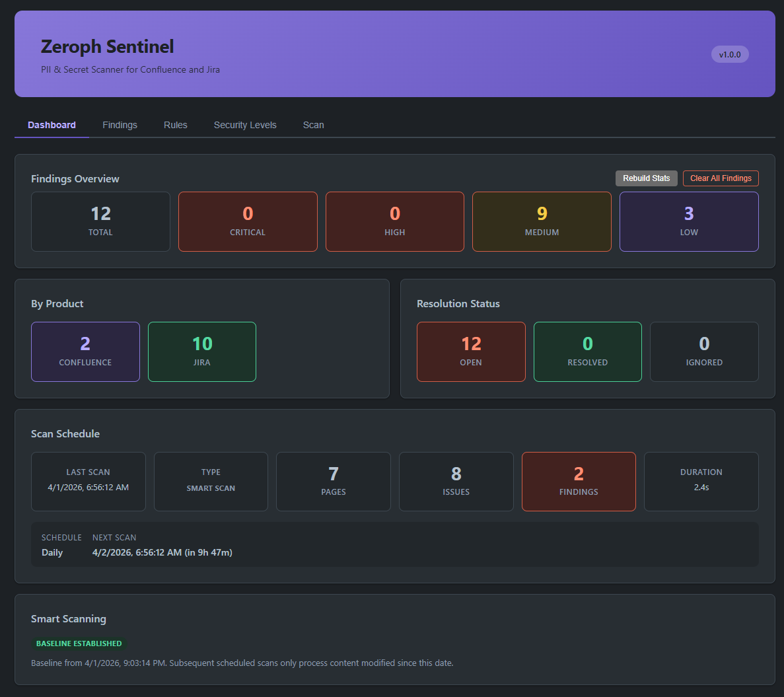Open the 3 Low findings card
This screenshot has width=784, height=697.
coord(689,221)
